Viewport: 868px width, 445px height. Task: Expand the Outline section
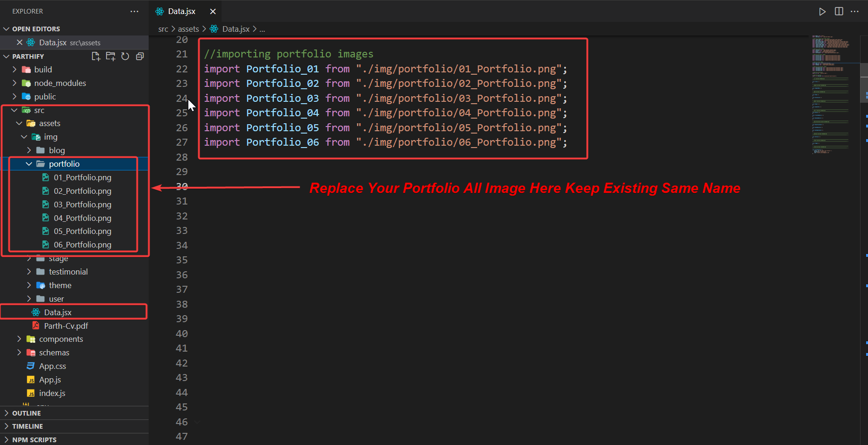27,413
